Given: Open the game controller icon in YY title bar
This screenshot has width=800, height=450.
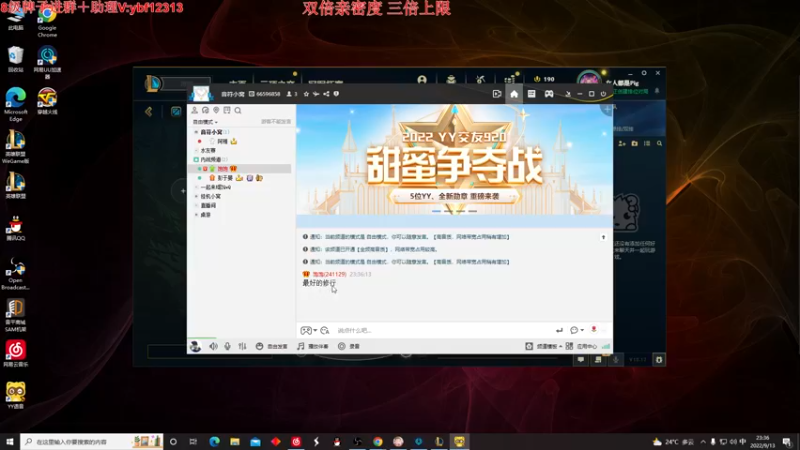Looking at the screenshot, I should click(549, 94).
